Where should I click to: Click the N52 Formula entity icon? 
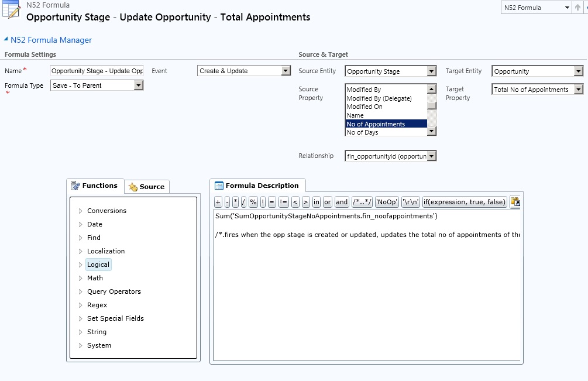pos(12,12)
